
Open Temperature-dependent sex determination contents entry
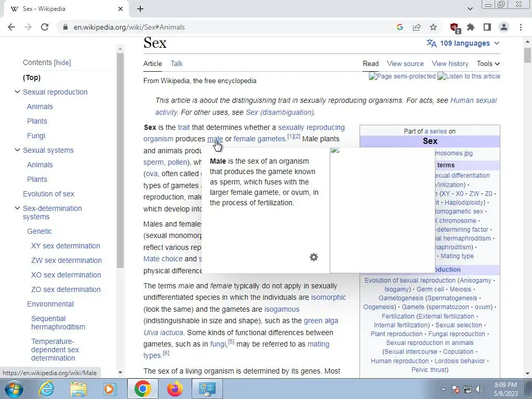(x=55, y=350)
